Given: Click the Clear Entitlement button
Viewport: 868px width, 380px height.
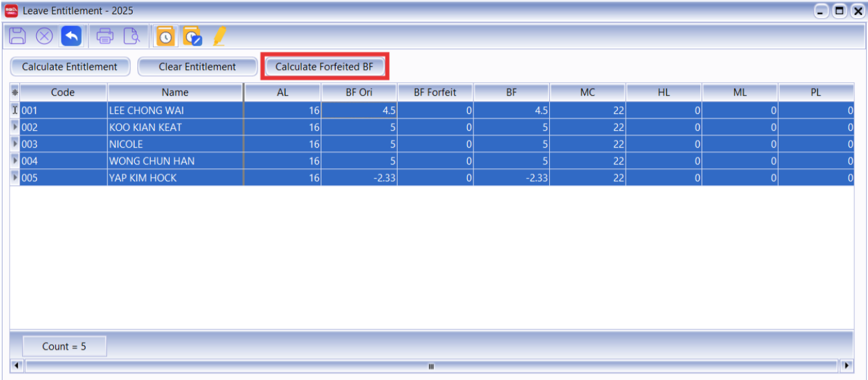Looking at the screenshot, I should pos(198,67).
